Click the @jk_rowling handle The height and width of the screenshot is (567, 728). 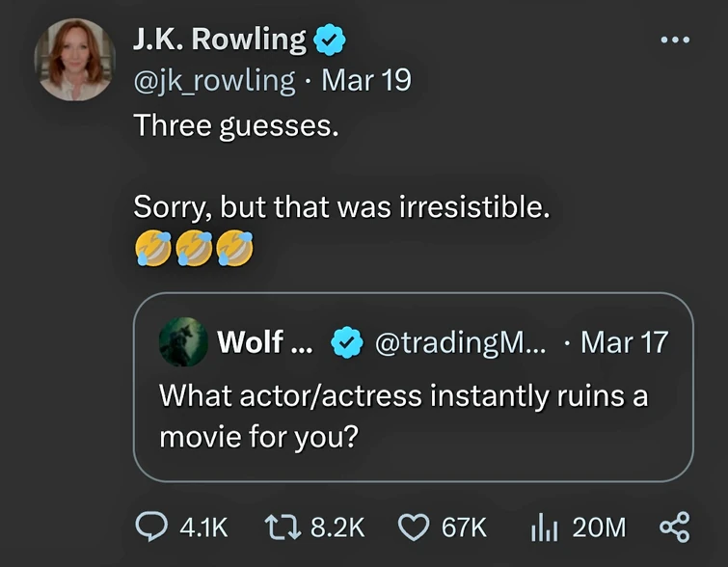(214, 79)
